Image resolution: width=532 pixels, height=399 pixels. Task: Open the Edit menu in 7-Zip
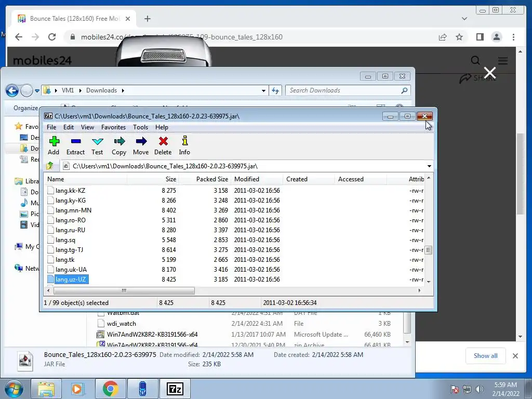click(x=68, y=127)
